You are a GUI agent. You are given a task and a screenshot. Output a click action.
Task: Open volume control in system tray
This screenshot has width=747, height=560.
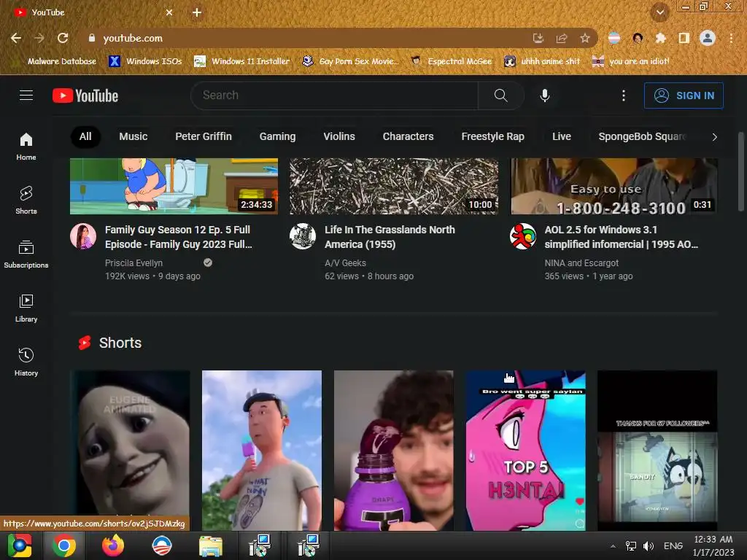click(649, 545)
